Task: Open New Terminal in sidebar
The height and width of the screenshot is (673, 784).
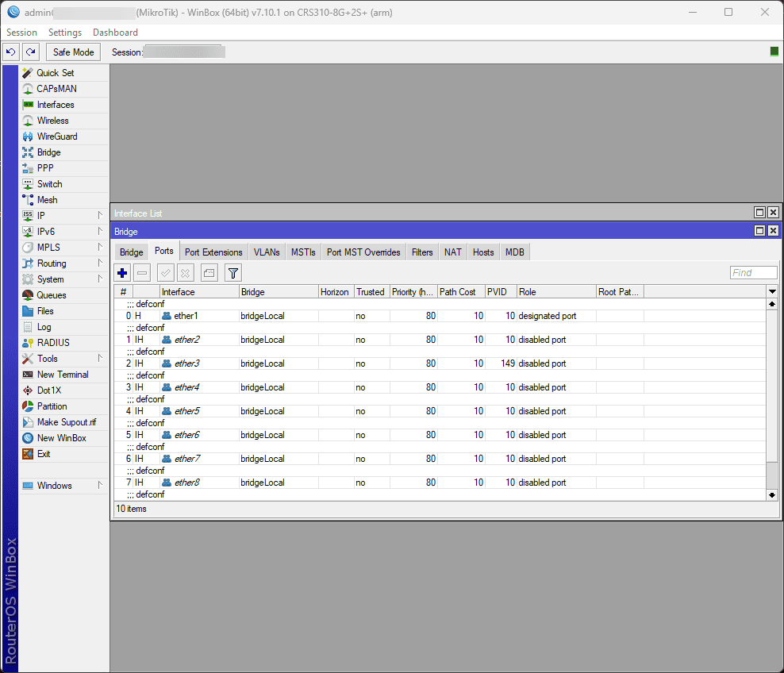Action: point(63,375)
